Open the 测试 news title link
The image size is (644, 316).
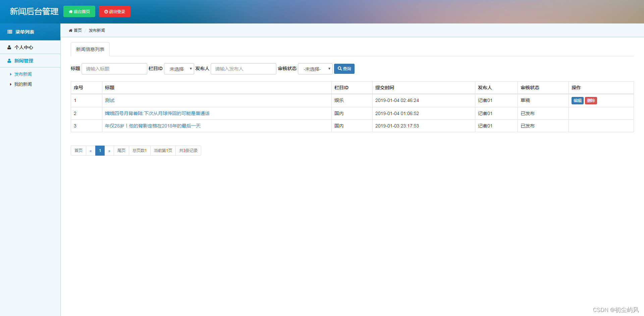(x=110, y=100)
